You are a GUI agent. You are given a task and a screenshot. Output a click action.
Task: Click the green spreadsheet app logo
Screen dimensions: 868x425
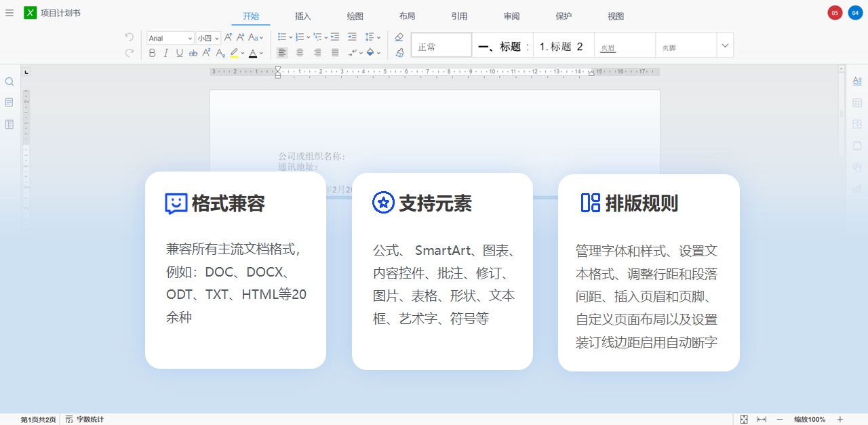point(30,12)
